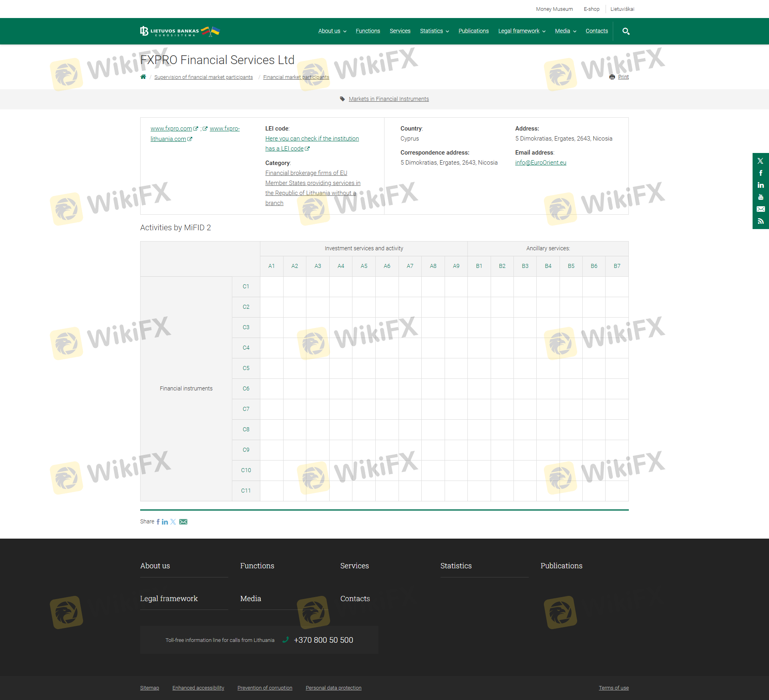
Task: Expand the Media dropdown menu
Action: click(565, 31)
